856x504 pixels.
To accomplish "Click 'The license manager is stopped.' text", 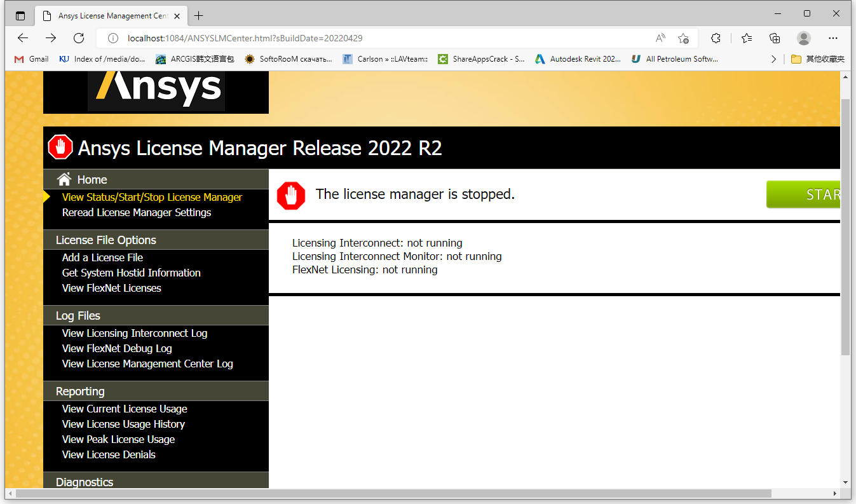I will coord(415,194).
